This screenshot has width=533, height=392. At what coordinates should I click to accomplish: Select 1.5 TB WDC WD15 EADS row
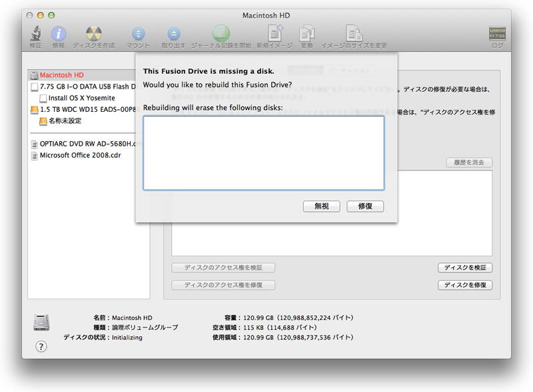pyautogui.click(x=81, y=109)
